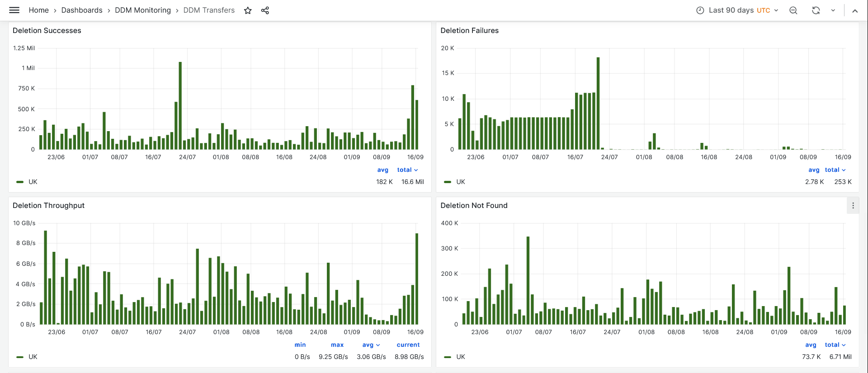Star the DDM Transfers dashboard

pyautogui.click(x=248, y=10)
